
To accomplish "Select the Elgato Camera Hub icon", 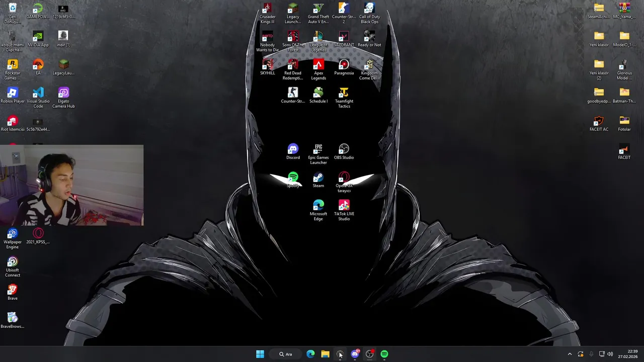I will (63, 98).
